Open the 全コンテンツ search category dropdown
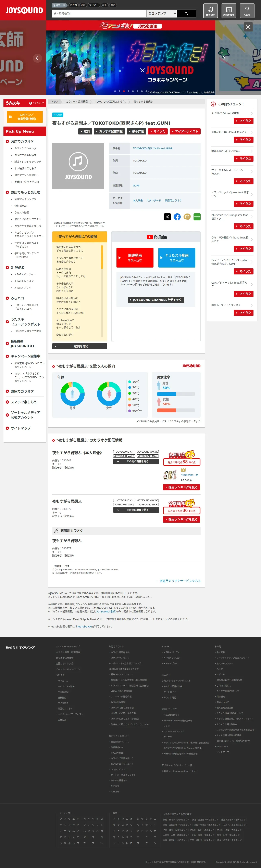The width and height of the screenshot is (261, 868). click(162, 13)
